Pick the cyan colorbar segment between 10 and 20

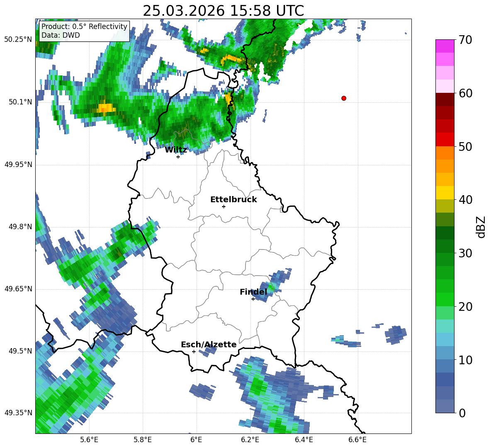[445, 326]
